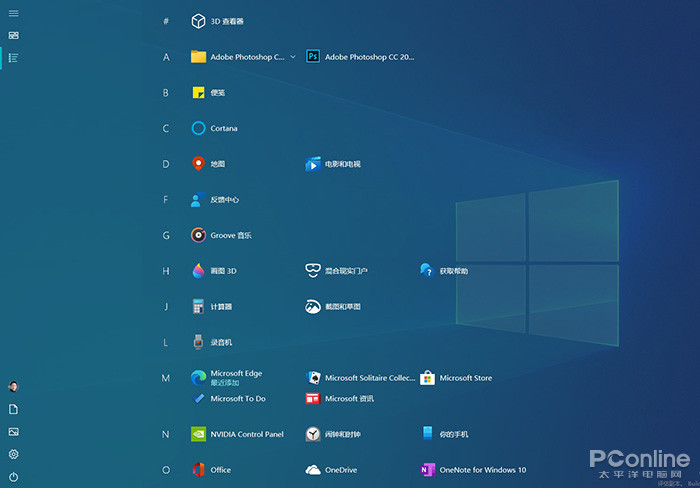This screenshot has height=488, width=700.
Task: Click the letter O section header
Action: tap(166, 470)
